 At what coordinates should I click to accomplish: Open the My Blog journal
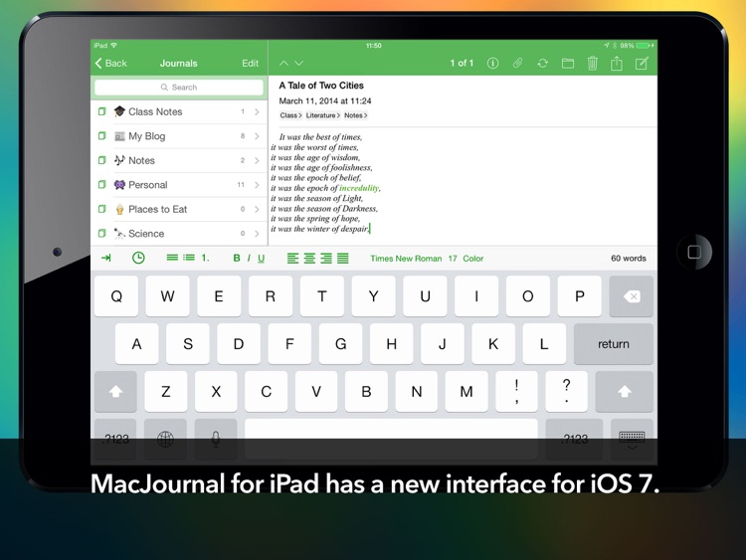pyautogui.click(x=179, y=136)
